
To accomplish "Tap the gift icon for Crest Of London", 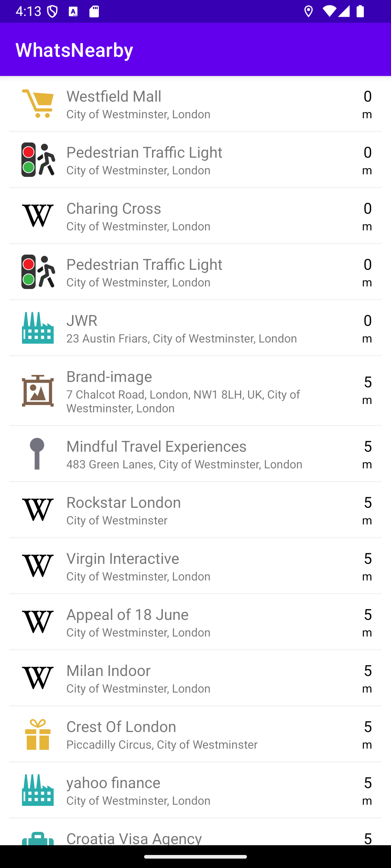I will 38,734.
